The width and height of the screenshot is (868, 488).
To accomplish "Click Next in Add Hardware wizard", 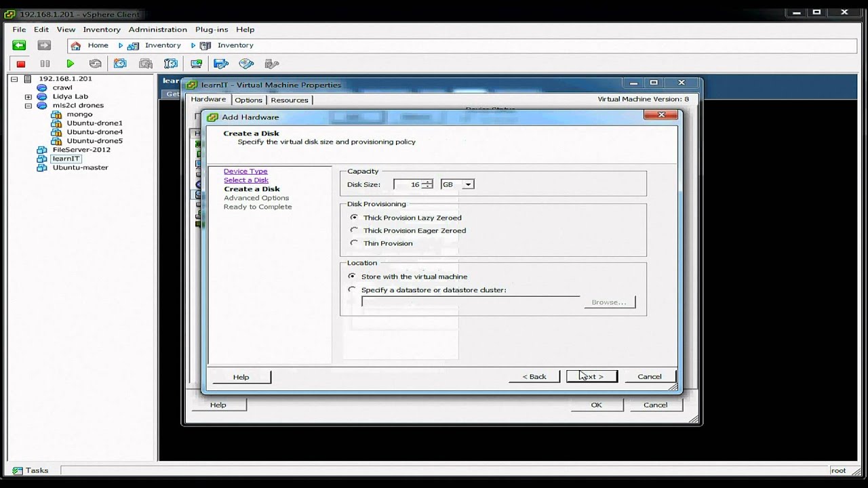I will (x=592, y=376).
